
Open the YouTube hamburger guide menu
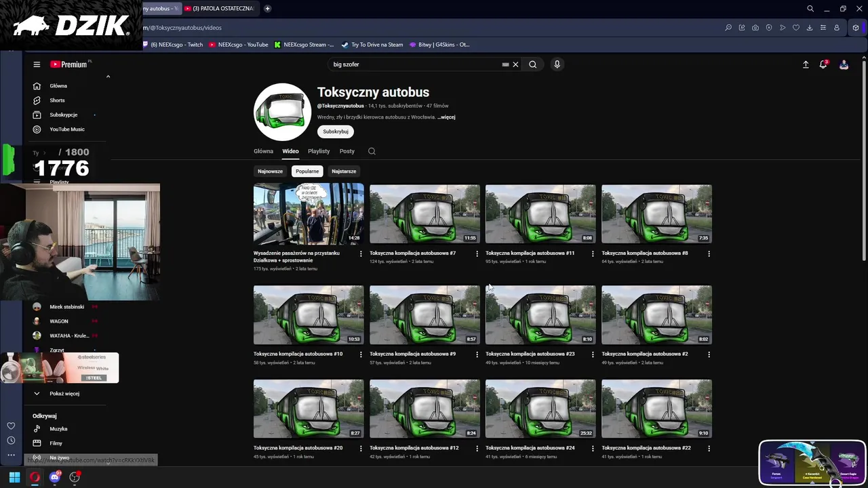click(37, 64)
